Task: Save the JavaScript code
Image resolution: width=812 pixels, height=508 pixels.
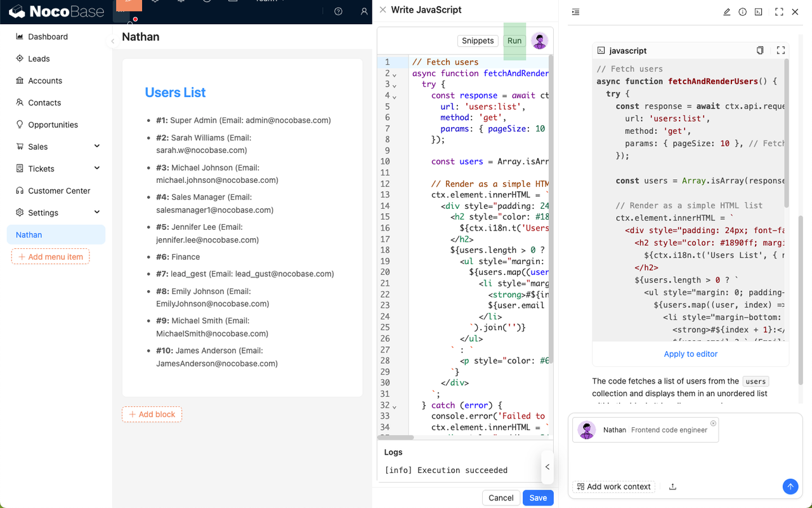Action: 538,498
